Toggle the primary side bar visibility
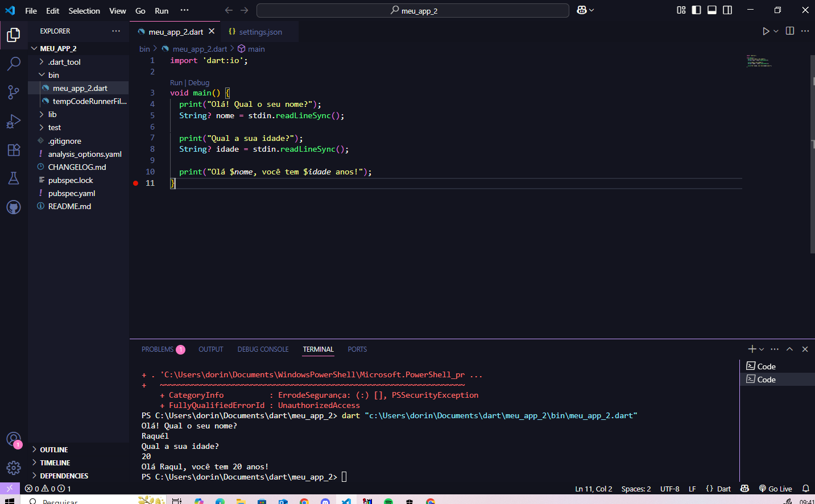Viewport: 815px width, 504px height. (x=697, y=10)
